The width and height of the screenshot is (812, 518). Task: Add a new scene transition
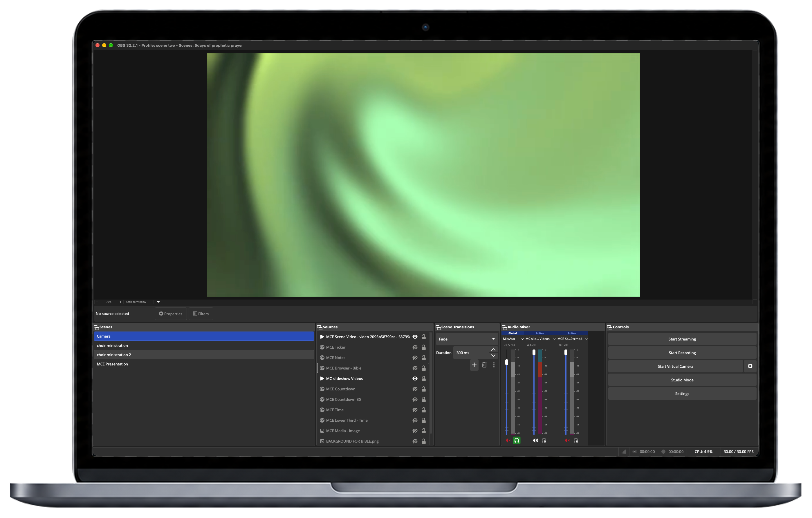pos(474,365)
